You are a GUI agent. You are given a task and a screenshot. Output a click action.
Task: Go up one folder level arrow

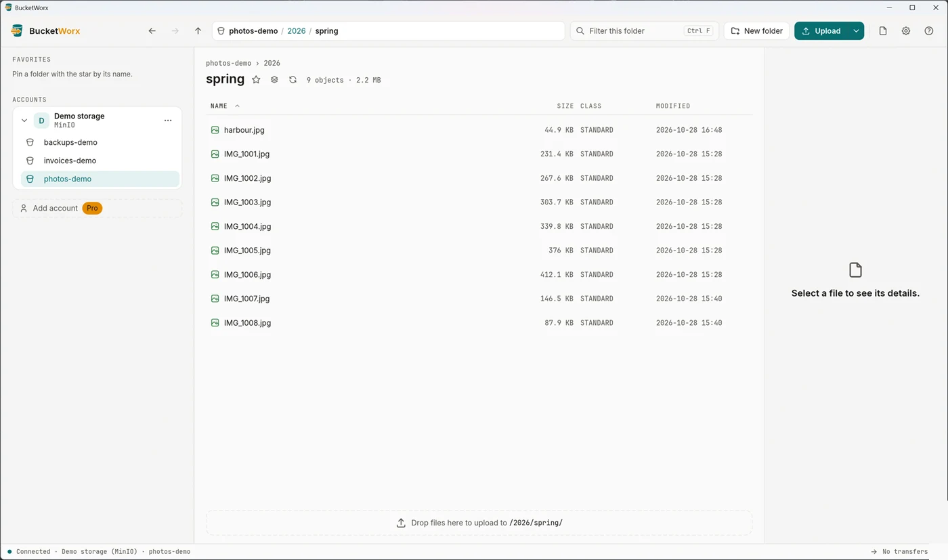(198, 31)
